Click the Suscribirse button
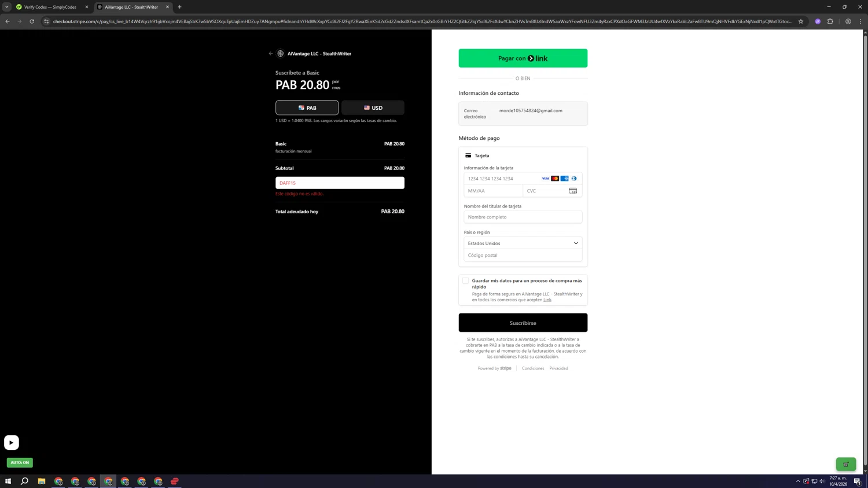 tap(523, 323)
